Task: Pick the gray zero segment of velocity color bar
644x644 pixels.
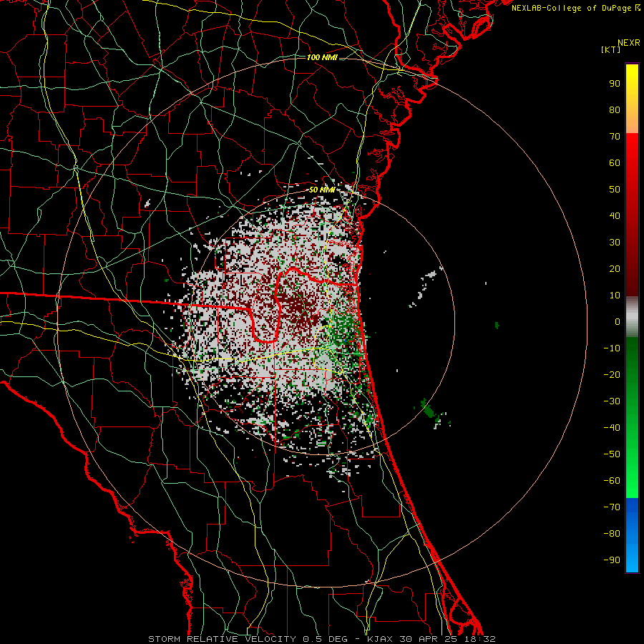Action: tap(632, 317)
